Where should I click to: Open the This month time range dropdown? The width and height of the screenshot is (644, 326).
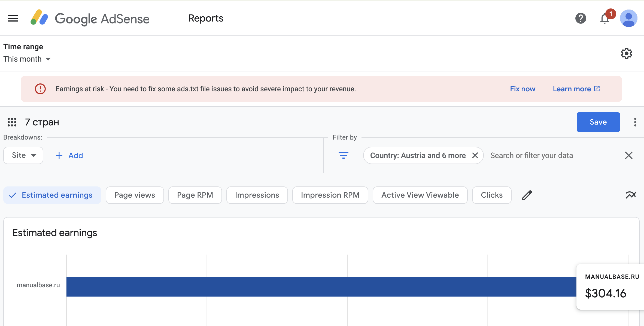click(27, 59)
